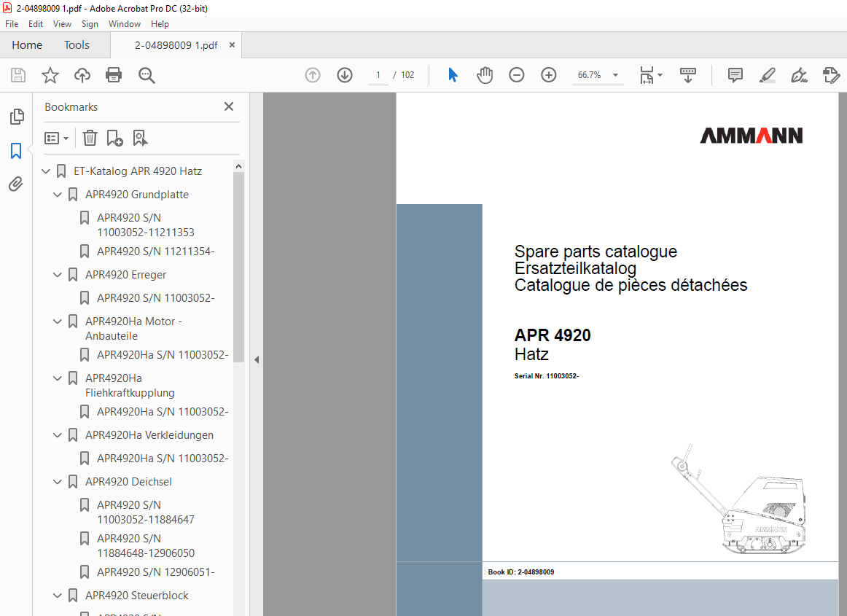Click the scrolling mode keyboard icon
The image size is (847, 616).
pos(687,75)
